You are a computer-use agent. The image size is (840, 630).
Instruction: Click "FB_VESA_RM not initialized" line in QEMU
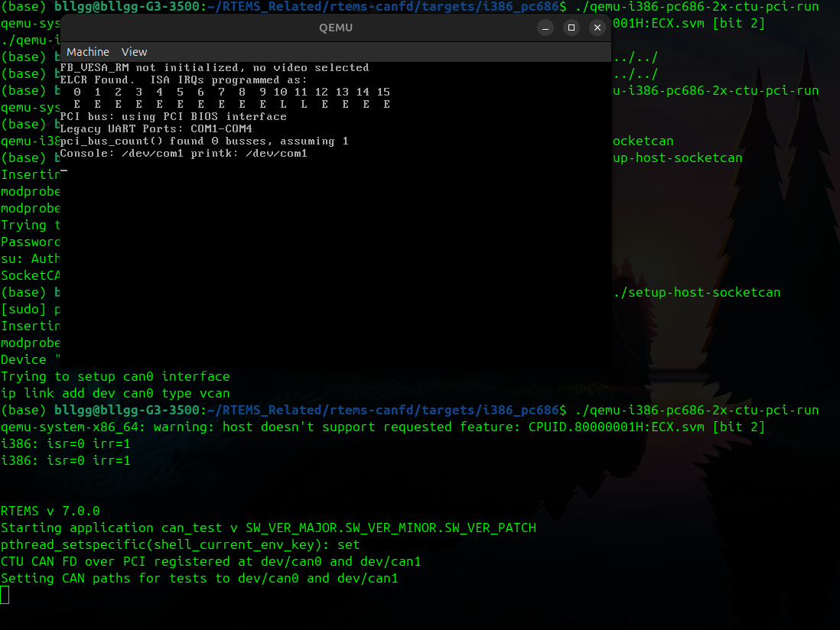(x=214, y=68)
